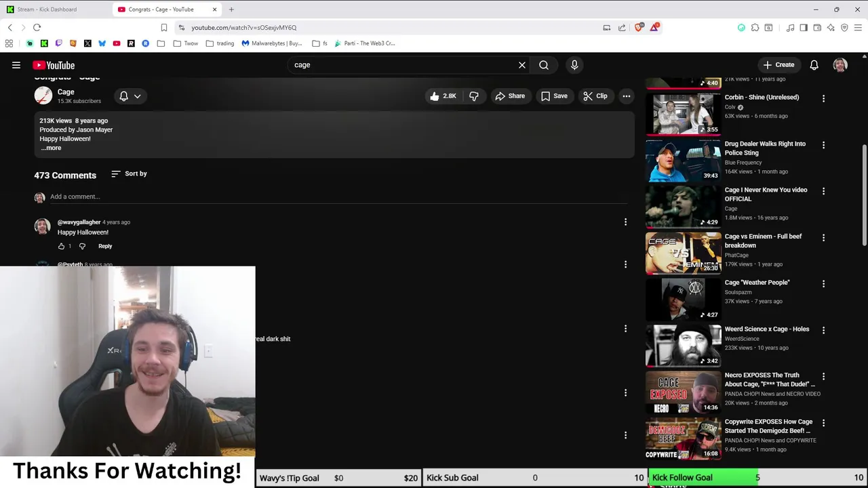Clear the search box with X
The width and height of the screenshot is (868, 488).
click(x=522, y=65)
